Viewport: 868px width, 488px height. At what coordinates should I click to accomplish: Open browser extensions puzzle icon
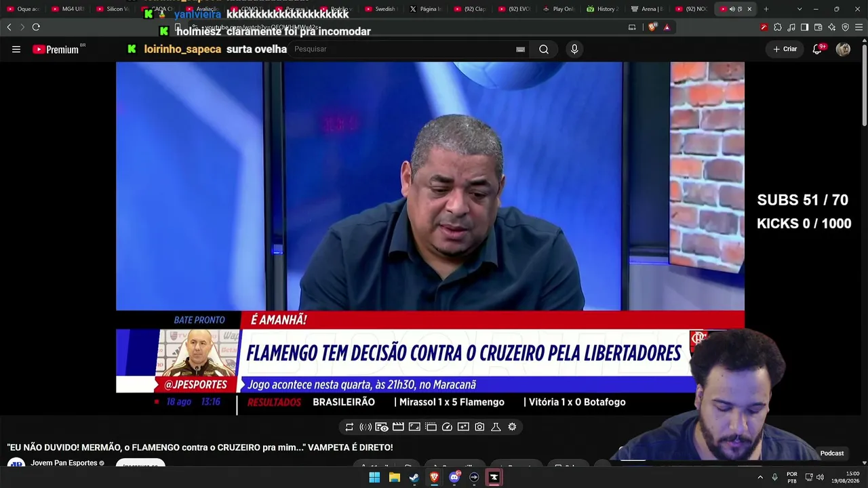[x=778, y=27]
